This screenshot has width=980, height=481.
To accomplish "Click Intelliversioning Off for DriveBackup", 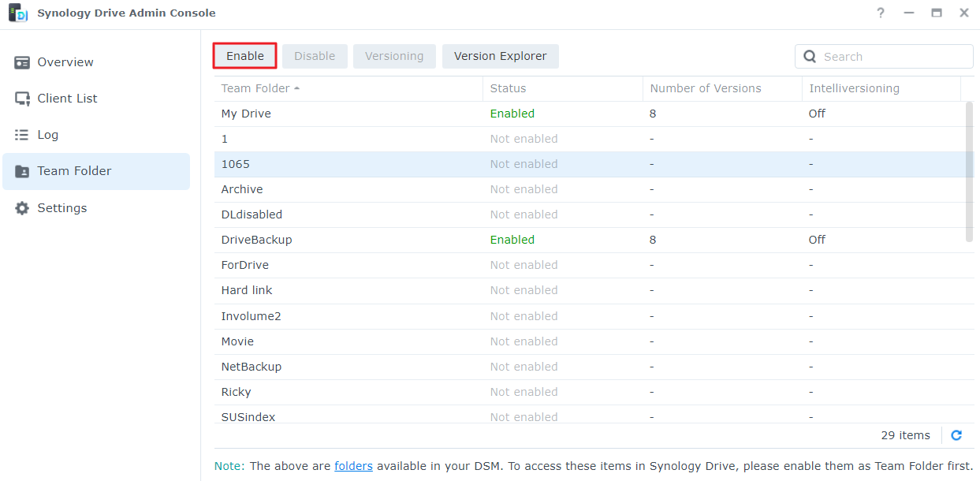I will point(817,240).
